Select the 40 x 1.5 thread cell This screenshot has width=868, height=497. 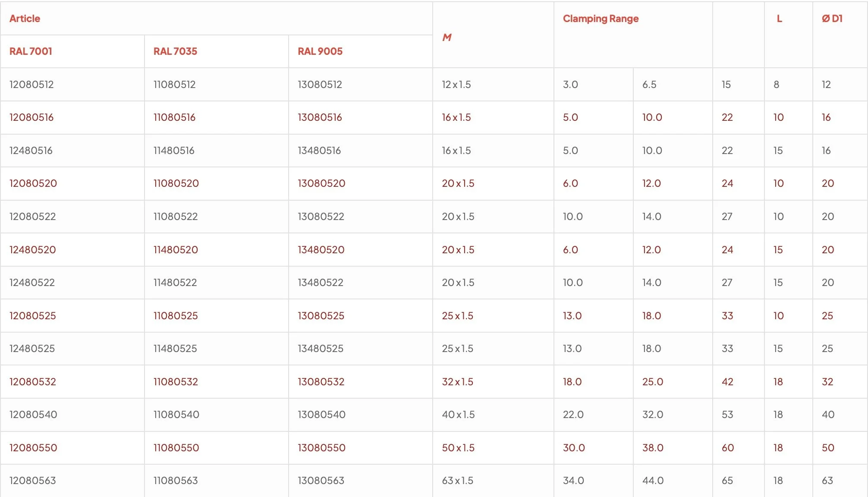pyautogui.click(x=458, y=415)
